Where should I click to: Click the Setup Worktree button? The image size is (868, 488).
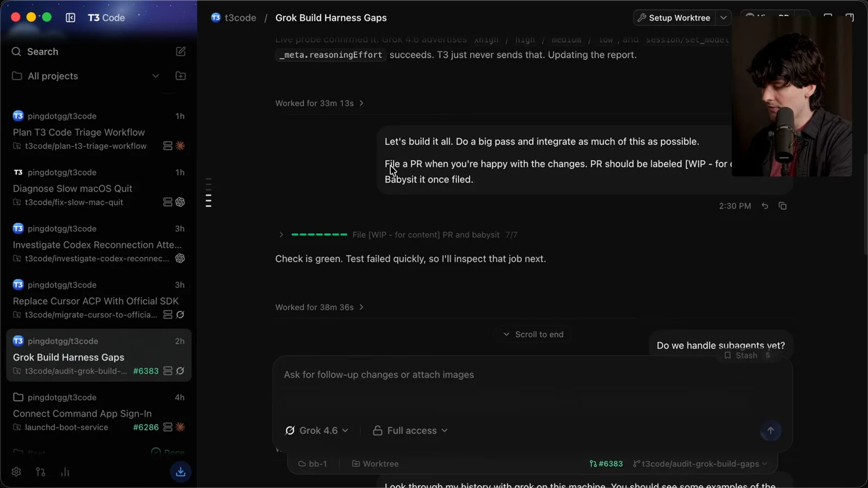point(674,18)
